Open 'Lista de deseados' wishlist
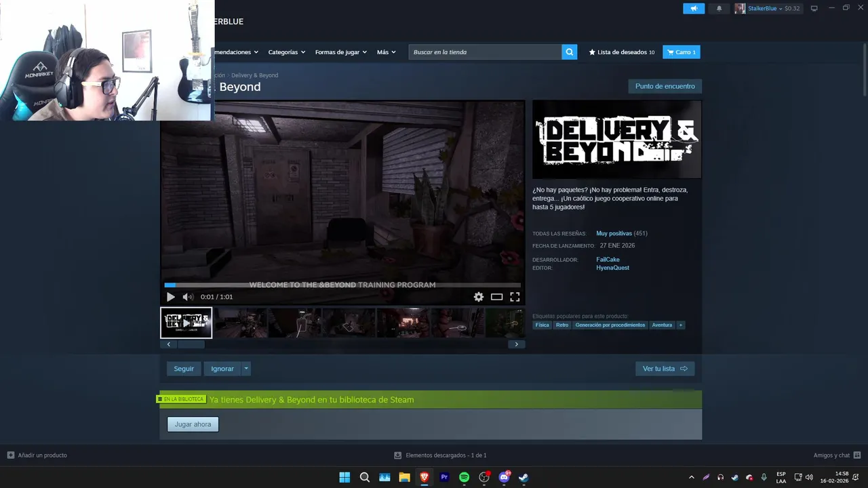Image resolution: width=868 pixels, height=488 pixels. 622,52
